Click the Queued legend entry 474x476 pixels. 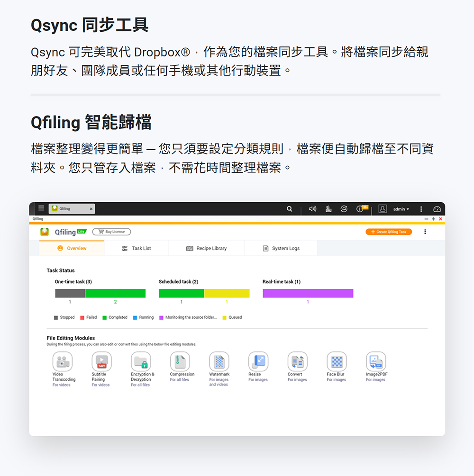click(x=232, y=317)
